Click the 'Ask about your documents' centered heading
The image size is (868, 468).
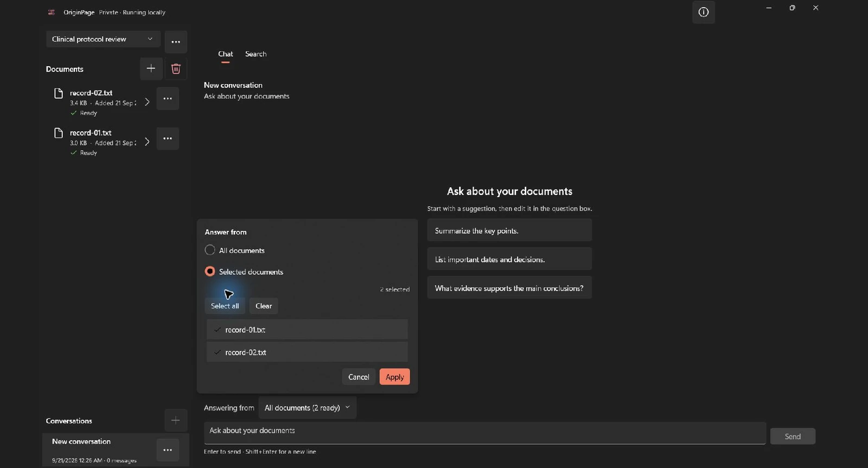pos(509,191)
